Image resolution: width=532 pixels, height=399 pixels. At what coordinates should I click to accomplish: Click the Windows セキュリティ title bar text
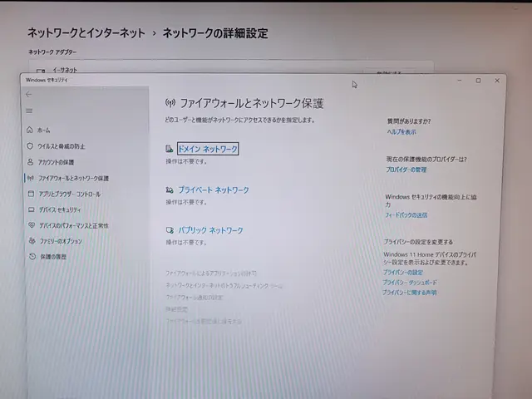pyautogui.click(x=47, y=80)
